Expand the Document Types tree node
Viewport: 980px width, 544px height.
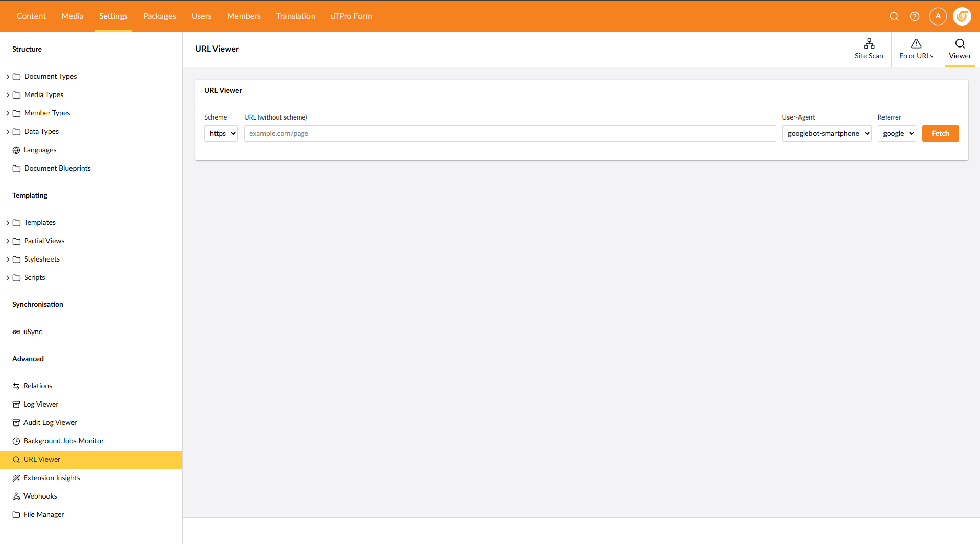click(x=8, y=77)
